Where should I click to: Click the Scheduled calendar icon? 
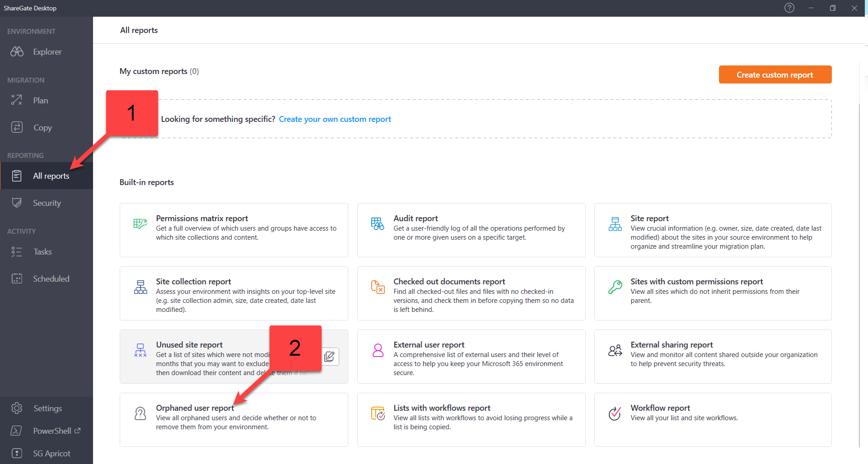(17, 279)
